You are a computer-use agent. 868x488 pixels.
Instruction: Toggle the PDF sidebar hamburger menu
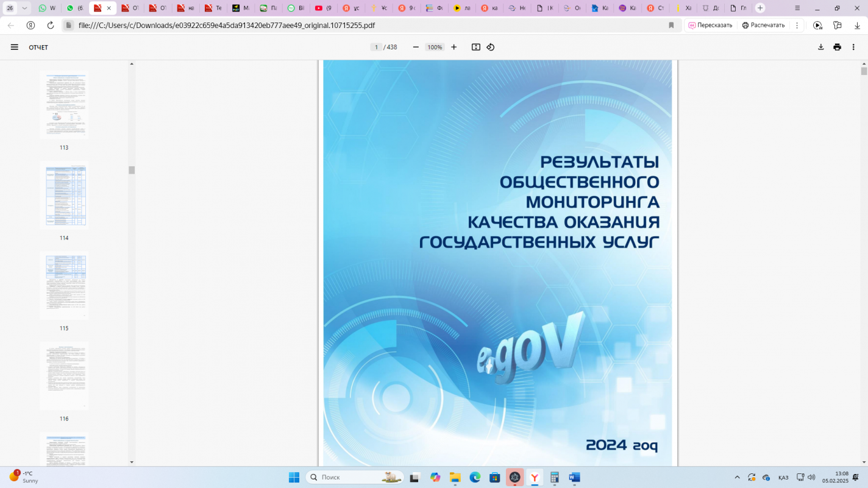click(x=15, y=47)
